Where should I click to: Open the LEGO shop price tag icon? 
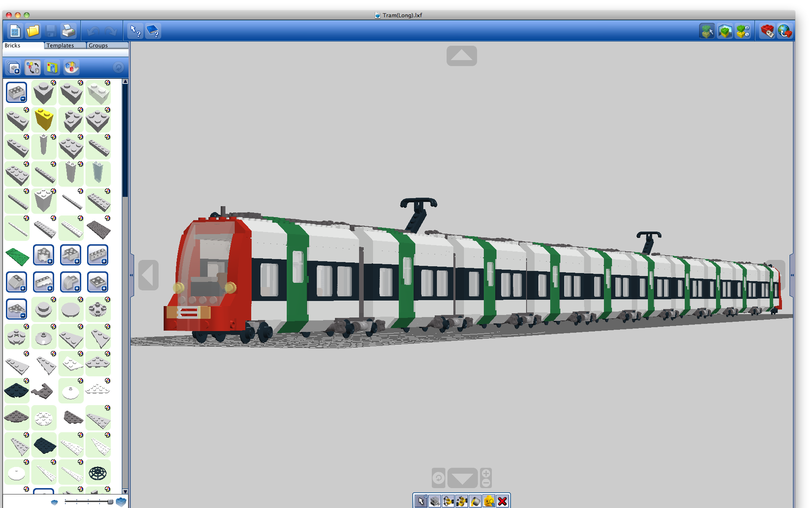(x=767, y=31)
